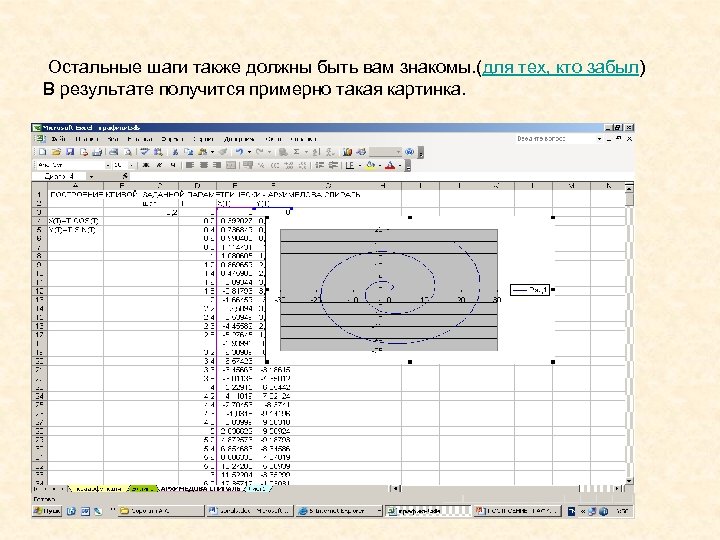720x540 pixels.
Task: Switch to Internet Explorer taskbar button
Action: (x=339, y=511)
